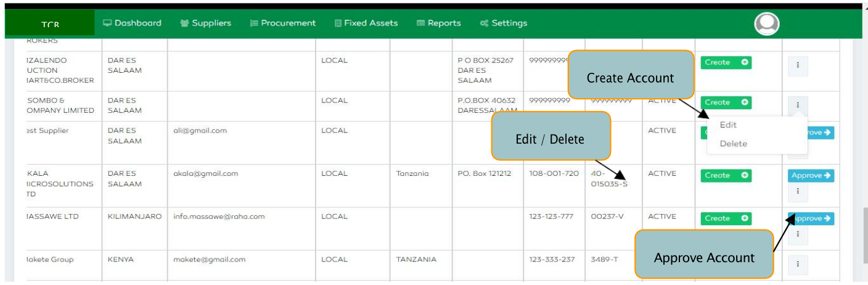Click Create button for P.O.BOX 40632 row
Screen dimensions: 868x285
pyautogui.click(x=726, y=102)
